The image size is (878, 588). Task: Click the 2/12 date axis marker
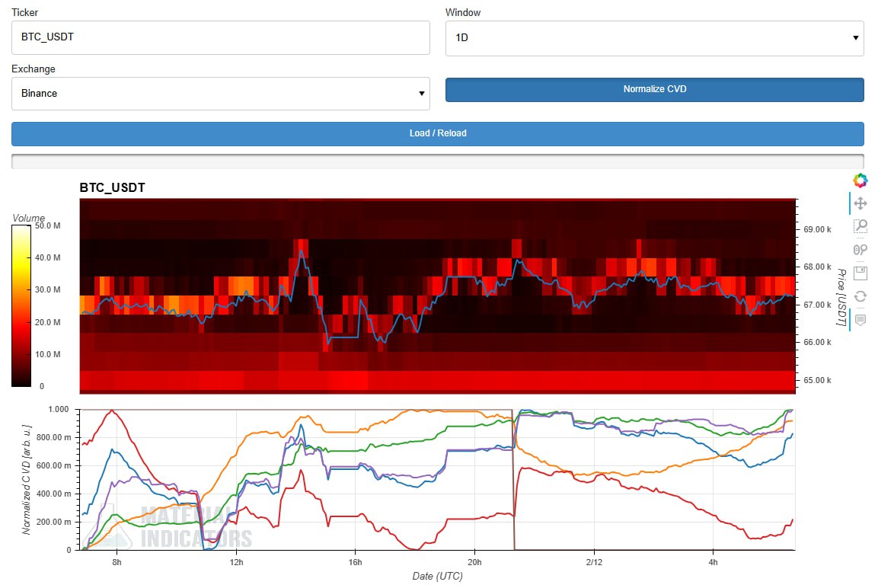point(593,563)
